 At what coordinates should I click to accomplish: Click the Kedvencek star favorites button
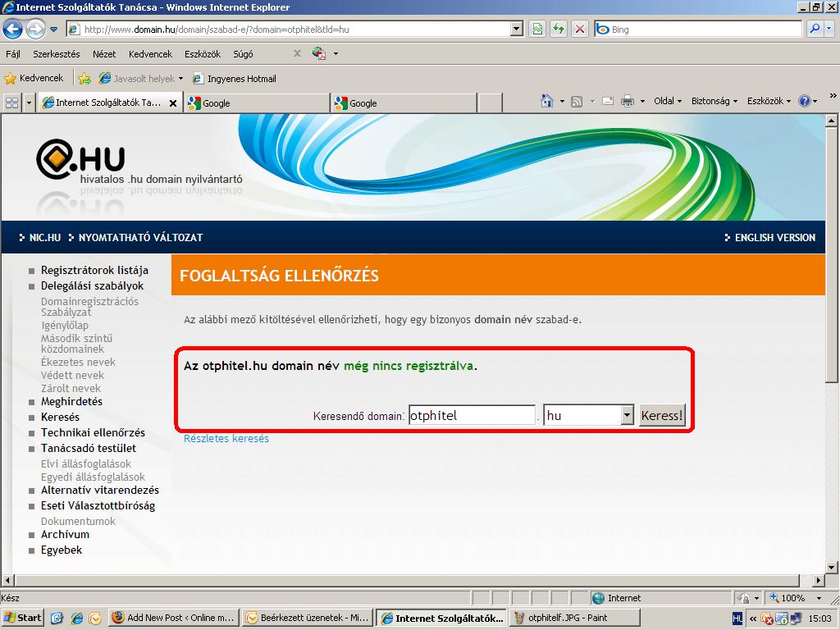click(34, 79)
